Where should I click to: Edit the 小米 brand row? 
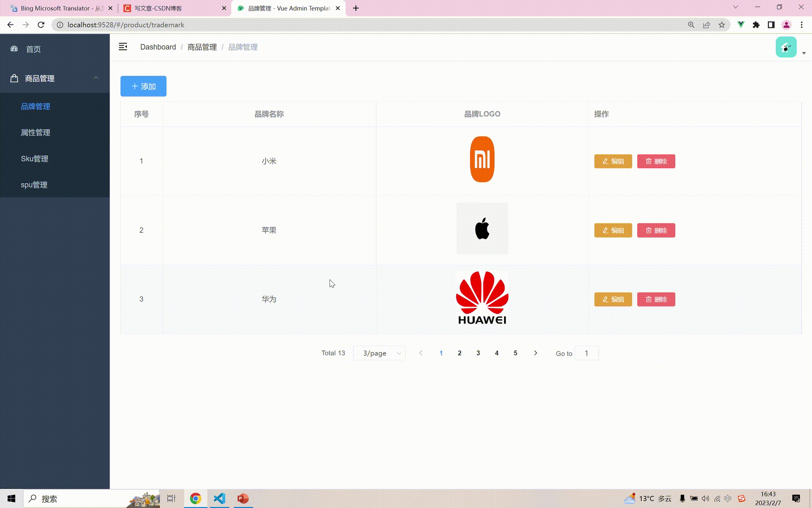click(x=613, y=161)
